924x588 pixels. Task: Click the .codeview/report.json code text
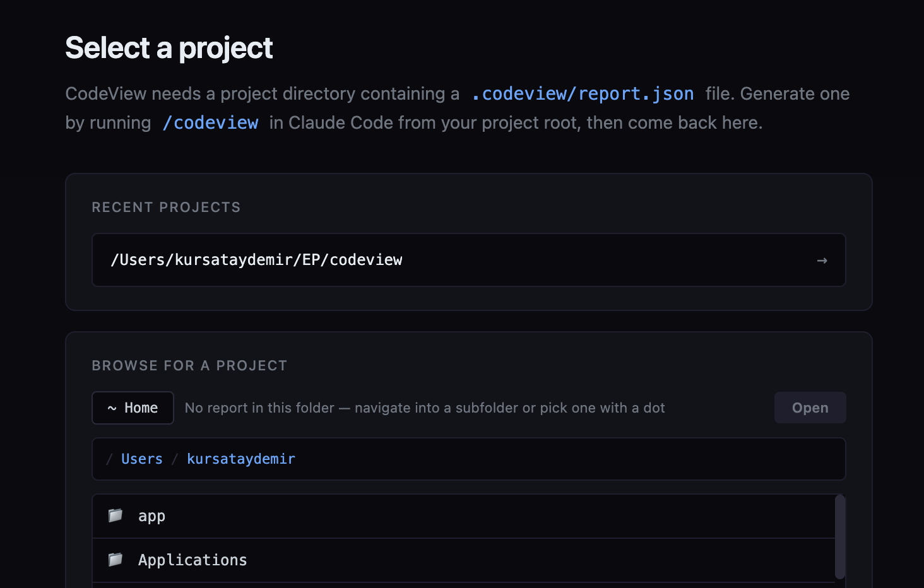583,94
